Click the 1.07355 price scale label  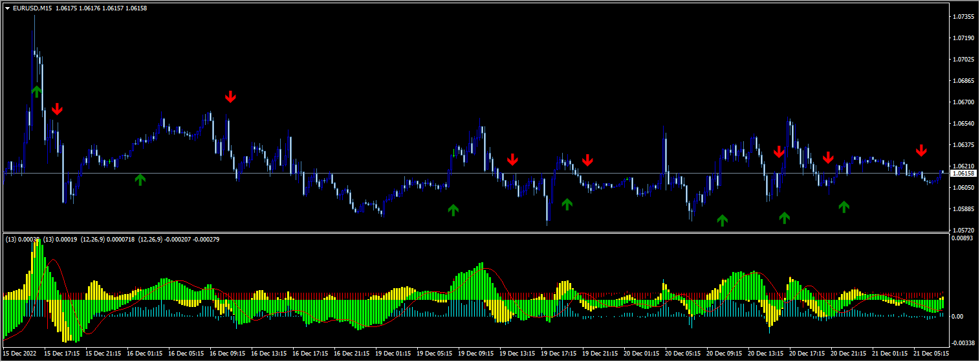(x=964, y=16)
